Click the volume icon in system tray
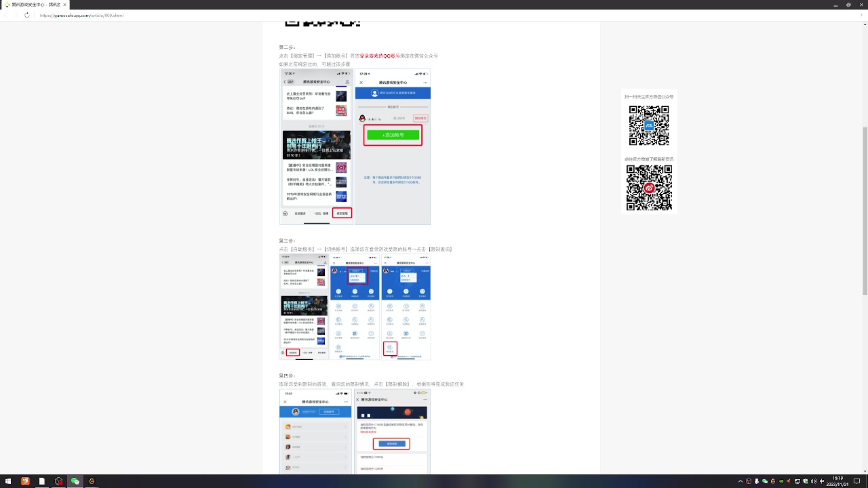This screenshot has width=868, height=488. pyautogui.click(x=813, y=481)
